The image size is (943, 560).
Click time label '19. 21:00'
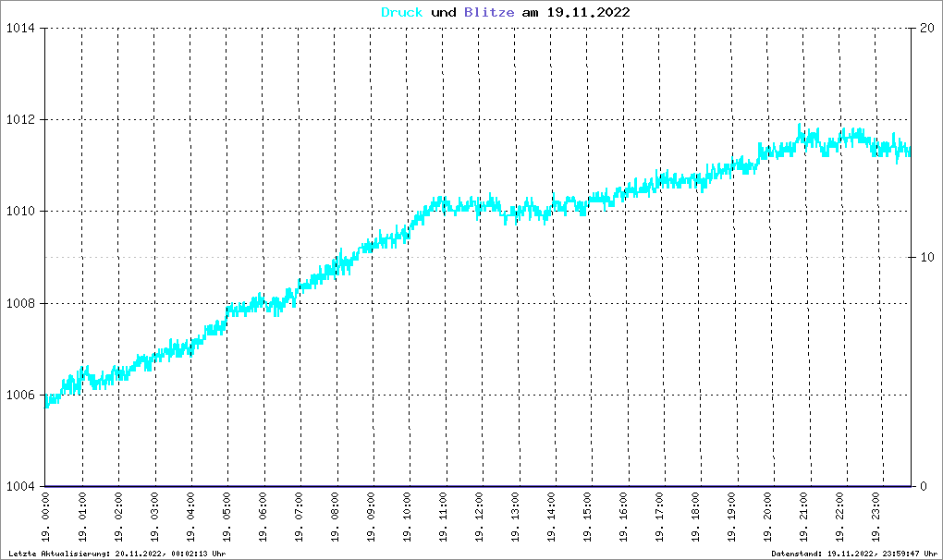[804, 517]
